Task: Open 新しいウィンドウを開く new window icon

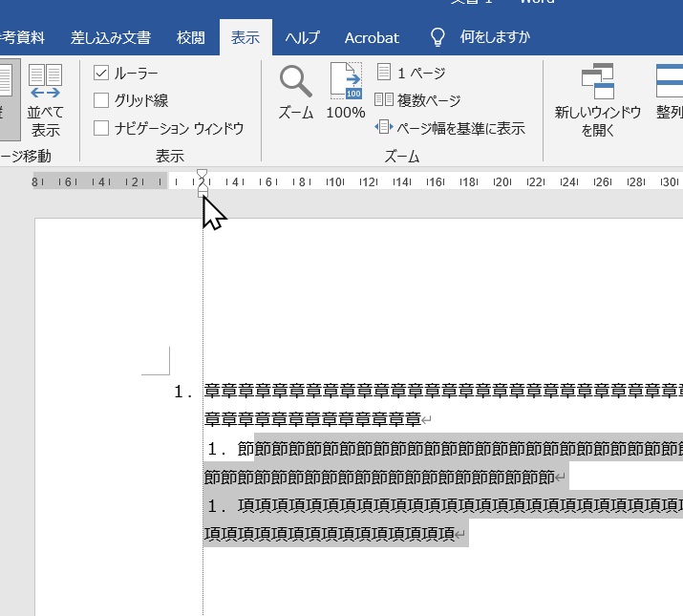Action: 598,81
